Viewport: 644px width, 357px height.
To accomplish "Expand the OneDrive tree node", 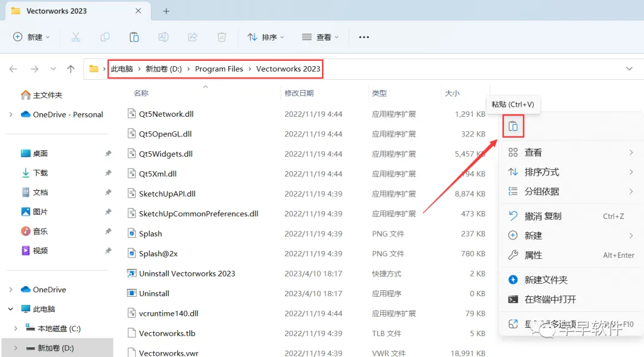I will click(x=11, y=290).
